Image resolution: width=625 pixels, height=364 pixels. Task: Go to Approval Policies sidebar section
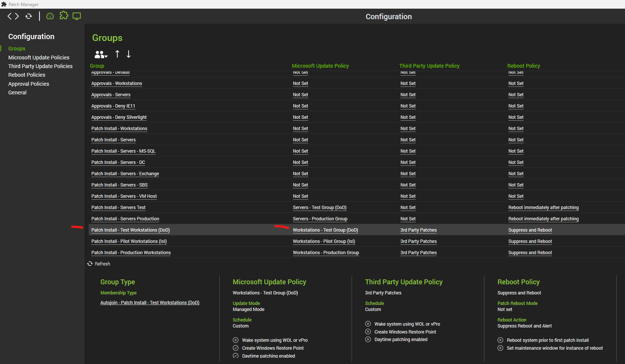pyautogui.click(x=29, y=84)
